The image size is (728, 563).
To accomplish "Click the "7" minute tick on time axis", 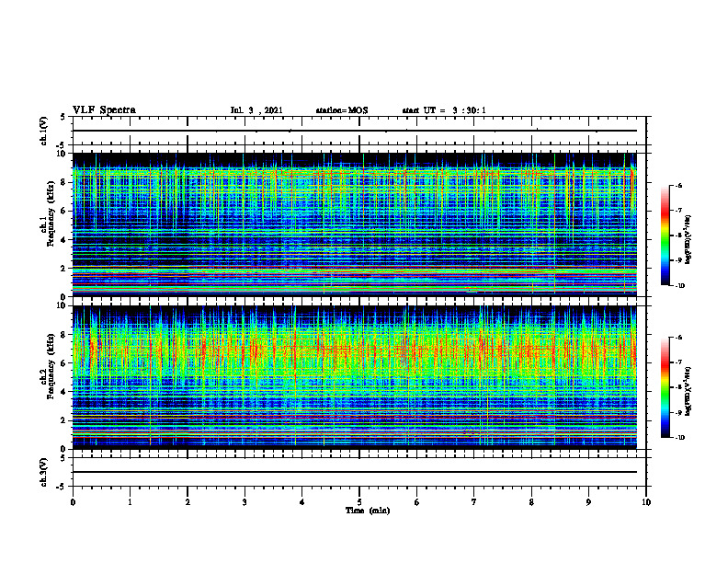I will [x=474, y=502].
